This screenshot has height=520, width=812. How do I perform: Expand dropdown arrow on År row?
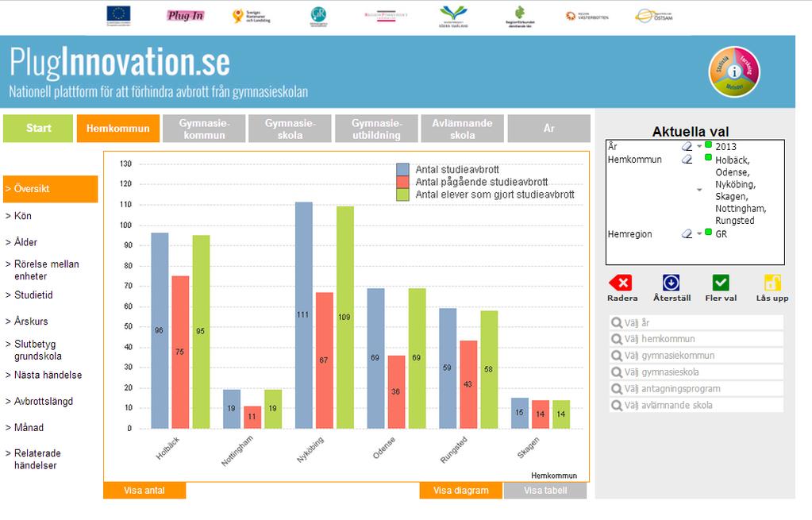tap(699, 147)
